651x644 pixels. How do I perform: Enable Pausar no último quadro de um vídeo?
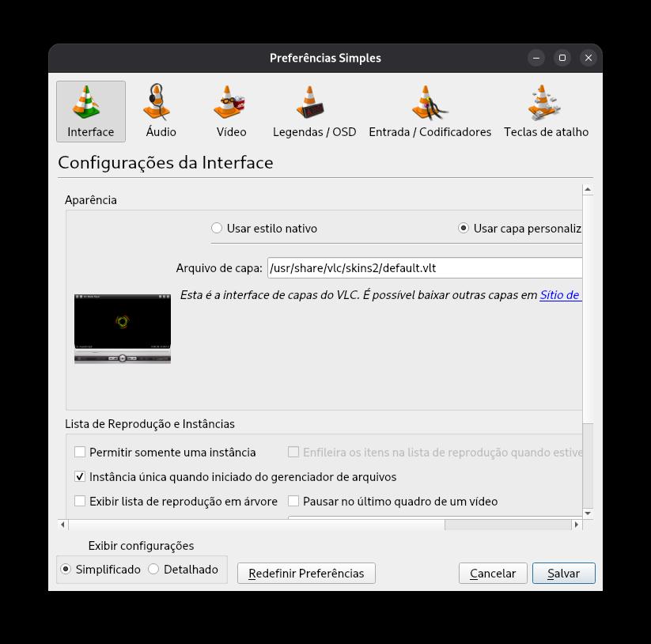(x=293, y=501)
